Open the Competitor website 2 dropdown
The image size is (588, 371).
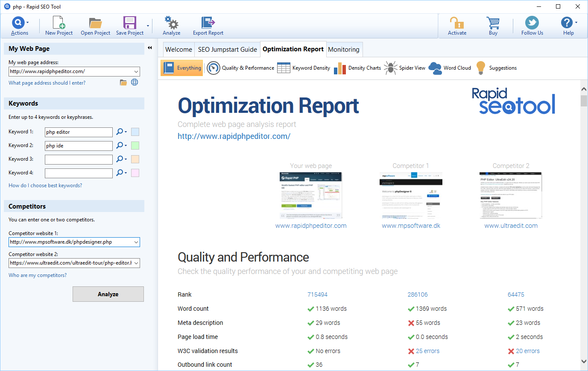click(x=135, y=263)
